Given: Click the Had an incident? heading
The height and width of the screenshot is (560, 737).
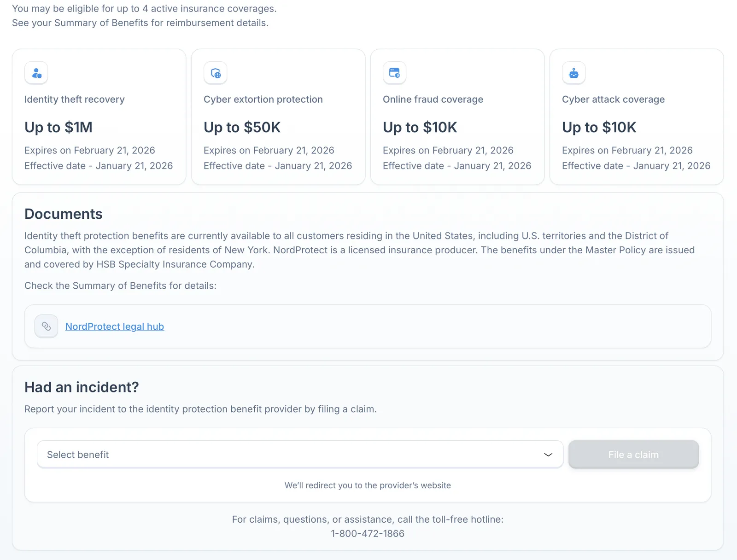Looking at the screenshot, I should point(82,387).
